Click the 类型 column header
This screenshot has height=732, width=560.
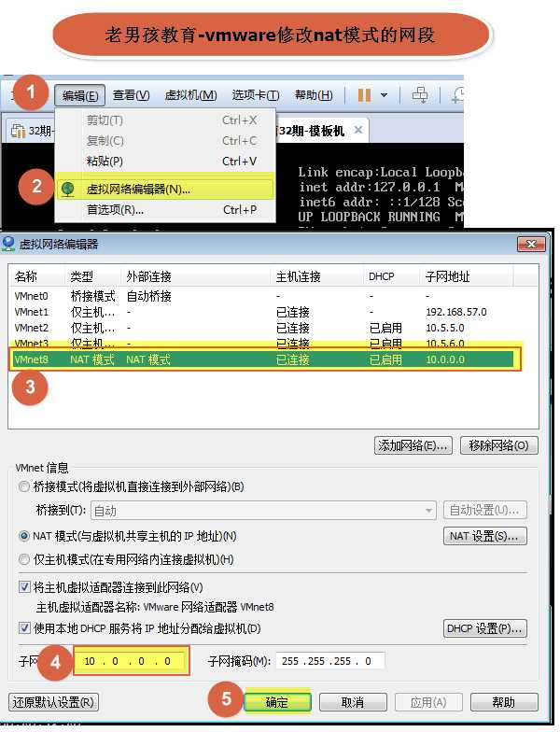point(93,276)
